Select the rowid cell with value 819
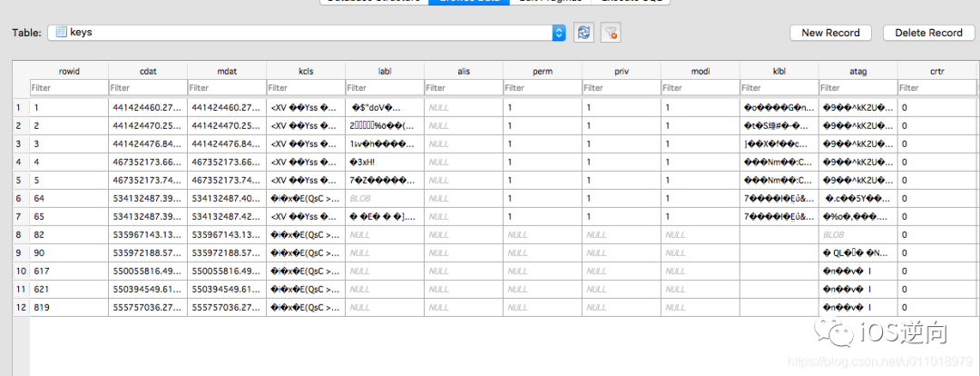 [x=69, y=307]
